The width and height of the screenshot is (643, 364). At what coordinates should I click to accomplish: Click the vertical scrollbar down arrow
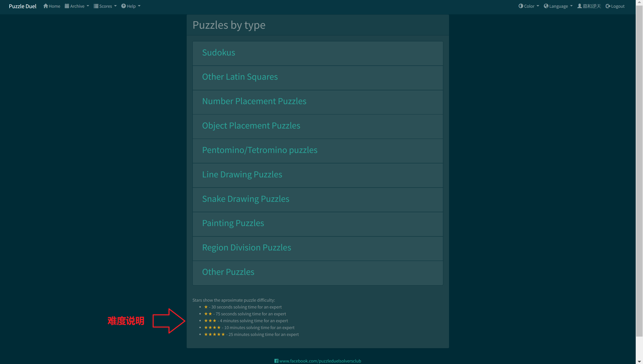639,361
